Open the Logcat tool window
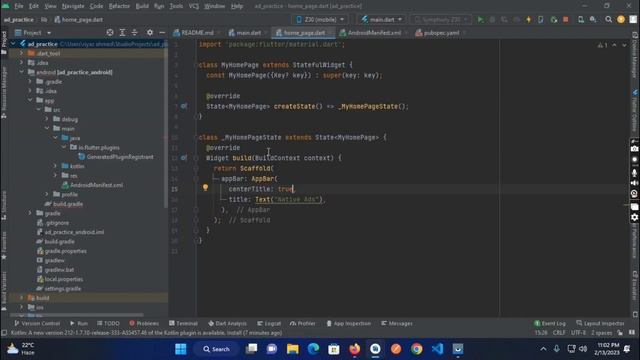The height and width of the screenshot is (360, 640). (x=269, y=323)
